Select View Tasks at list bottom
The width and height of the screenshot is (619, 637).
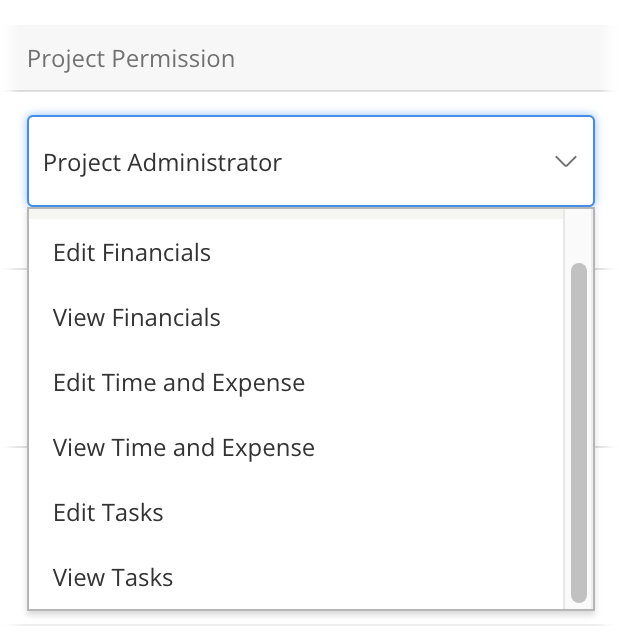pyautogui.click(x=113, y=578)
